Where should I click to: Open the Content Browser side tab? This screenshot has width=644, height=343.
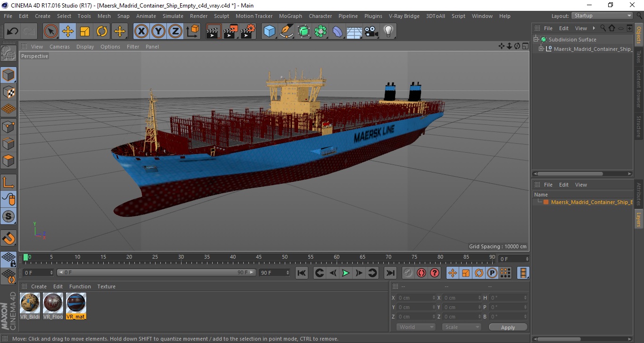click(639, 89)
